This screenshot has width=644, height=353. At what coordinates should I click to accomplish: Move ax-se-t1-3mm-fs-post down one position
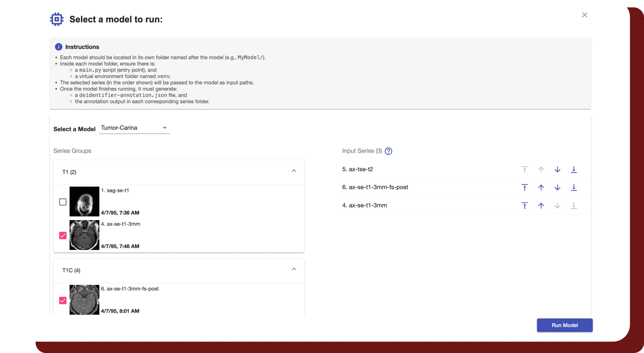click(x=557, y=188)
